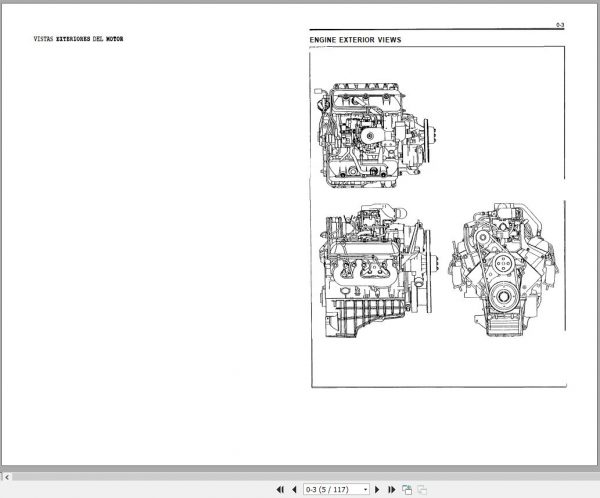Open the page selector dropdown showing 0-3 (5 / 117)
Screen dimensions: 600x498
336,489
